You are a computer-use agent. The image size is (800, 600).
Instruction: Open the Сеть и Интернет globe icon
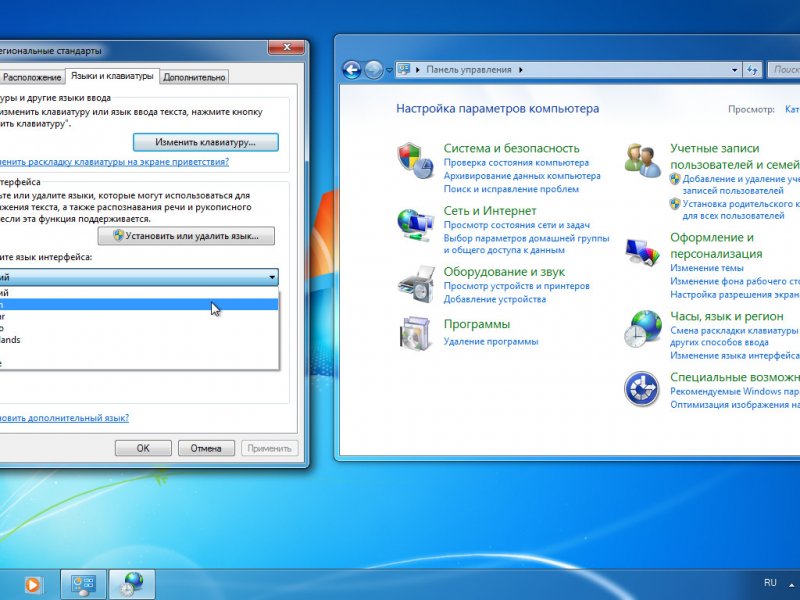point(415,224)
